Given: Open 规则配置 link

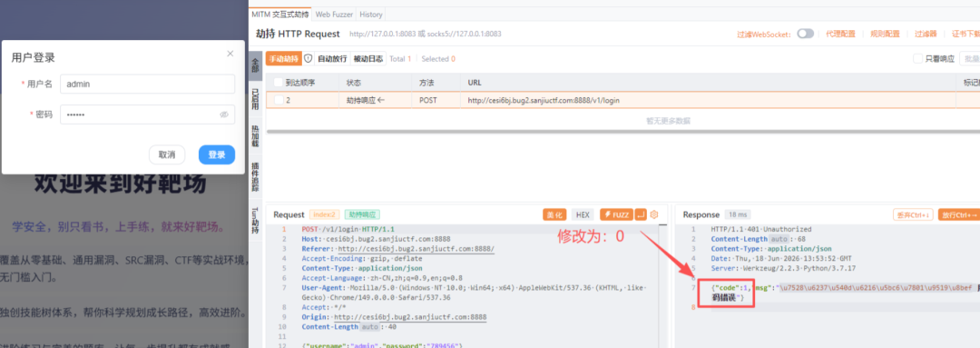Looking at the screenshot, I should pos(885,34).
